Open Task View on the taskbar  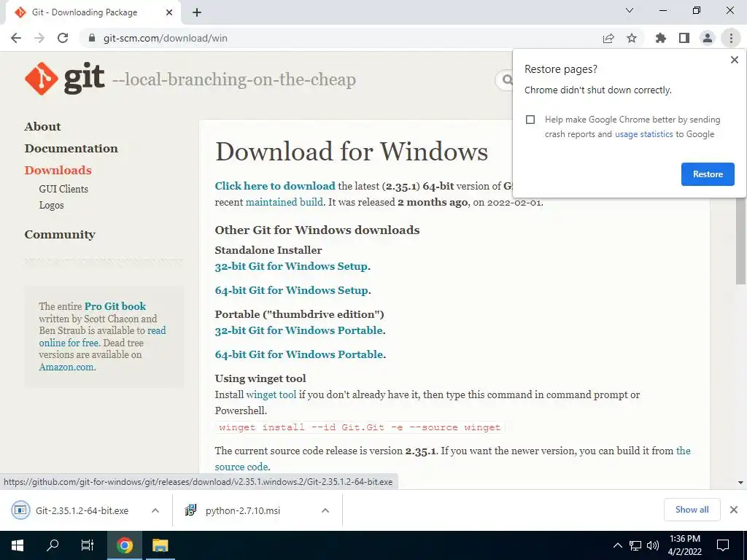coord(88,545)
